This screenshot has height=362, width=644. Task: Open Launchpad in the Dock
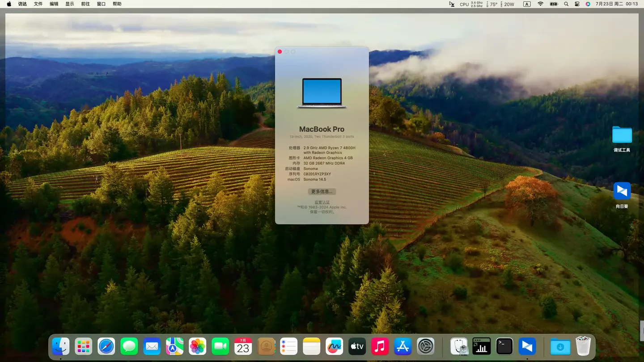point(84,346)
